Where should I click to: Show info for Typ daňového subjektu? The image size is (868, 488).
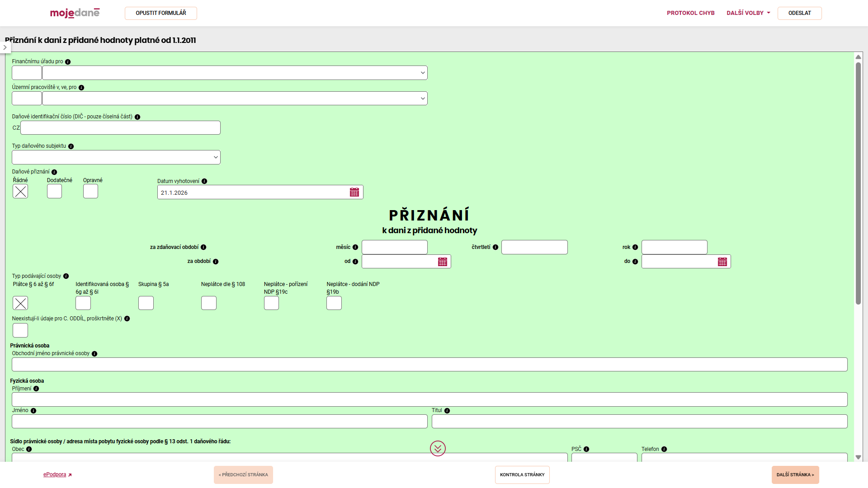[71, 146]
